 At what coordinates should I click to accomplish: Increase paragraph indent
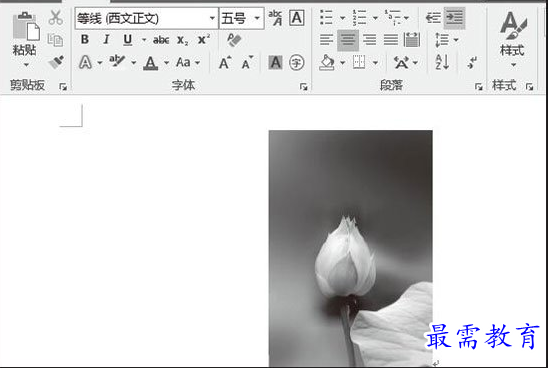click(454, 17)
